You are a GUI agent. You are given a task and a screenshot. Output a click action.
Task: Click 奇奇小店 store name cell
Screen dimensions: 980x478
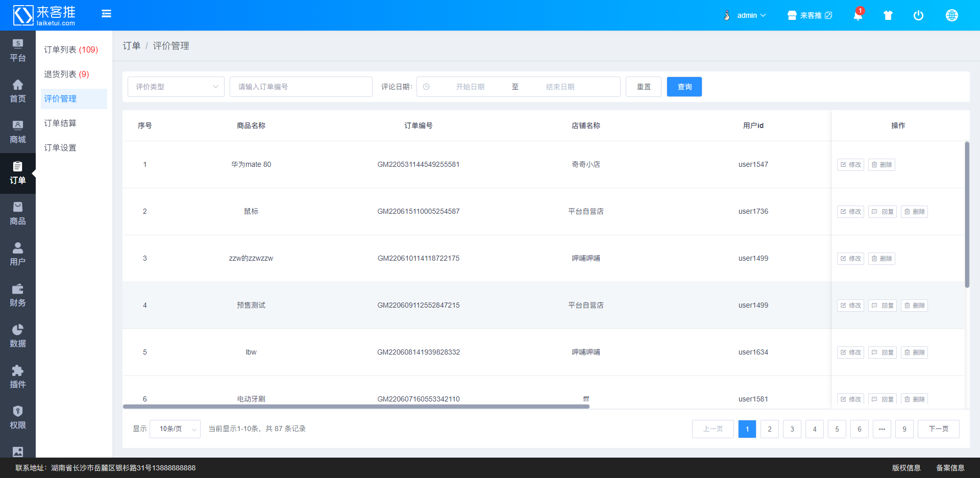pos(586,164)
